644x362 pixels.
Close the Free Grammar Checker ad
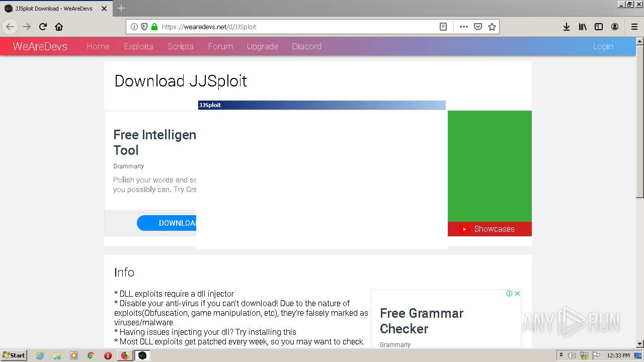[517, 293]
